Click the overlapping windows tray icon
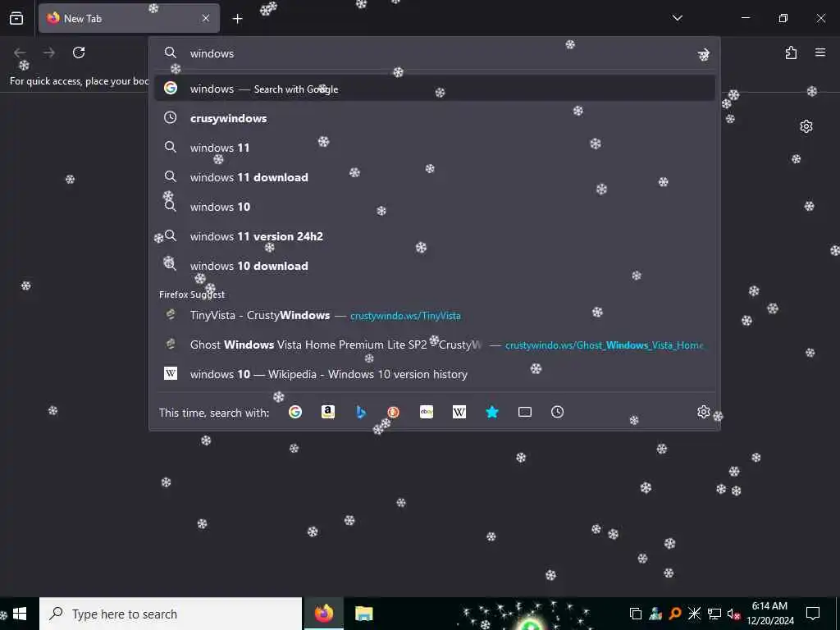Screen dimensions: 840x630 636,614
